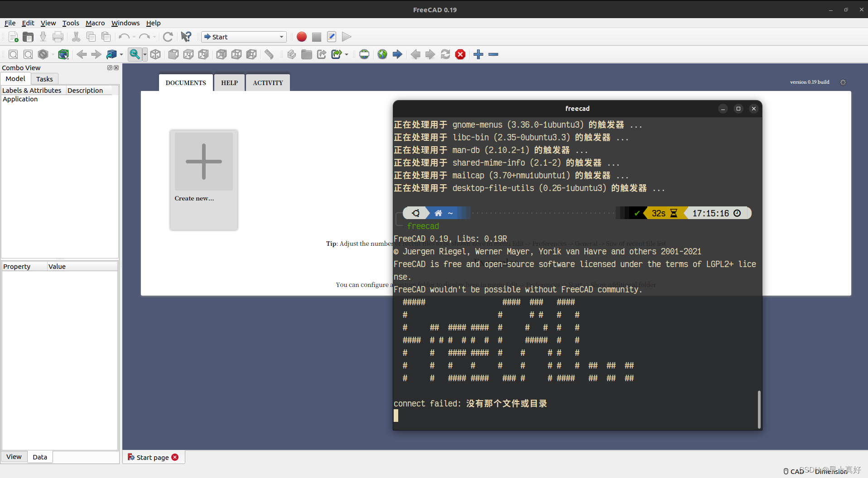Open the Start page settings gear

click(844, 82)
